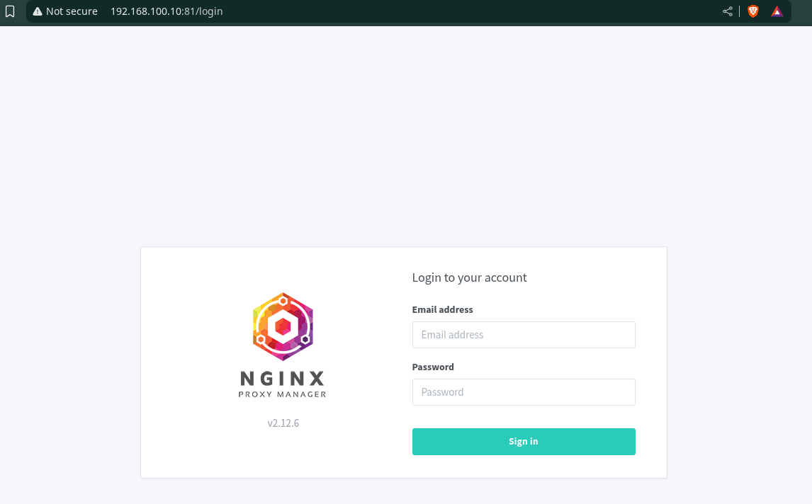
Task: Click the PROXY MANAGER subtitle text
Action: [283, 394]
